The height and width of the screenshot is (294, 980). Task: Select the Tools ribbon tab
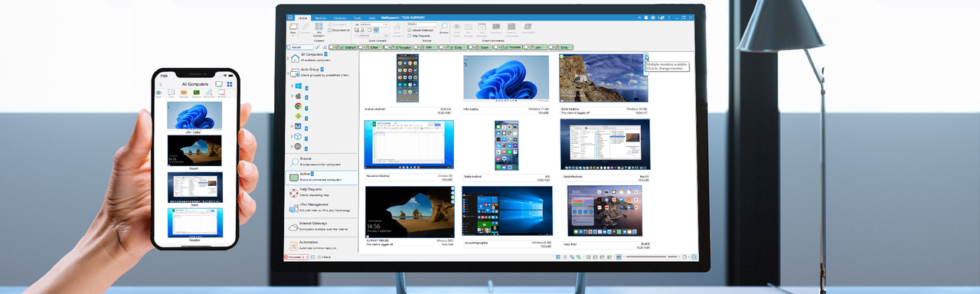pos(357,18)
